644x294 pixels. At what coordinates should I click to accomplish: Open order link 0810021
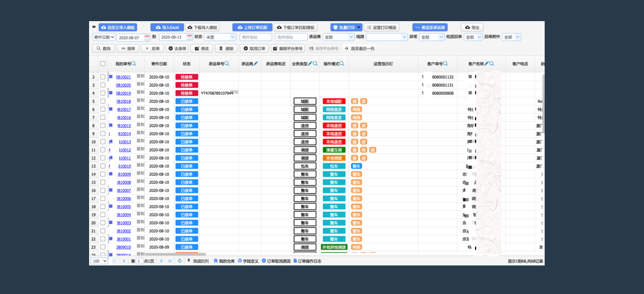pos(123,77)
